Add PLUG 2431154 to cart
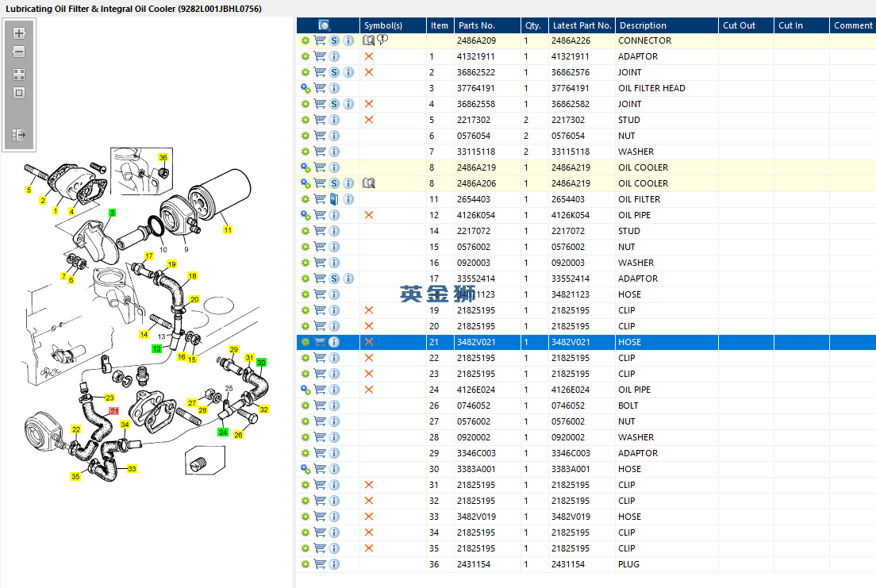Image resolution: width=876 pixels, height=588 pixels. pos(320,564)
